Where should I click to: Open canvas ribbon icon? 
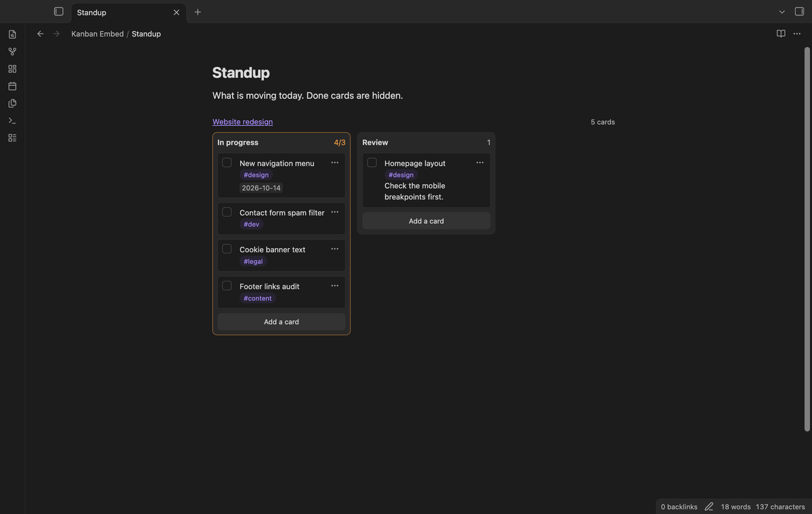12,69
